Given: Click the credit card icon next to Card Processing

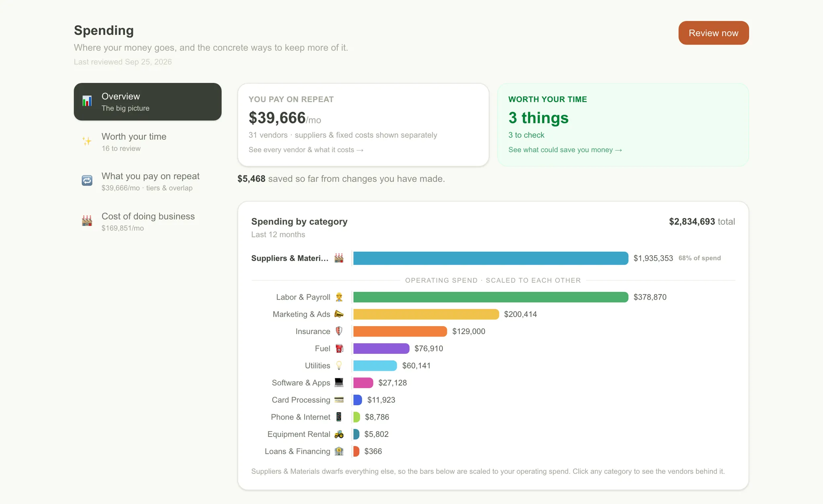Looking at the screenshot, I should tap(339, 400).
